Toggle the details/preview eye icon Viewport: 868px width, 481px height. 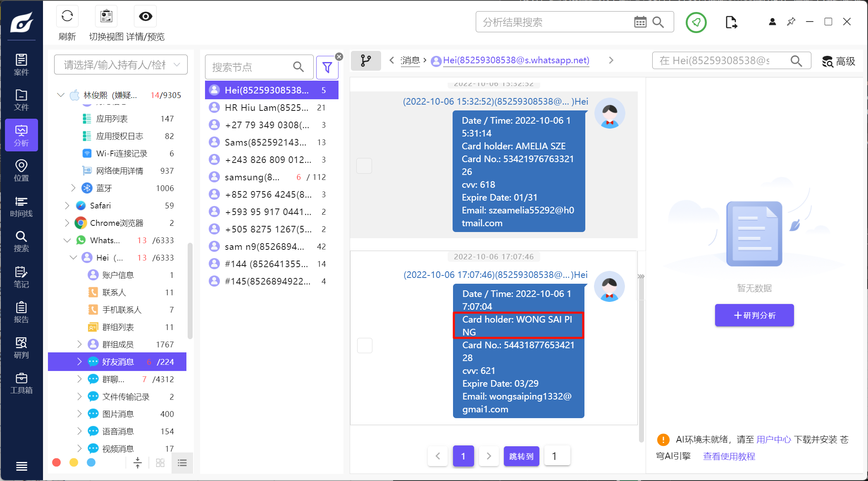tap(145, 17)
